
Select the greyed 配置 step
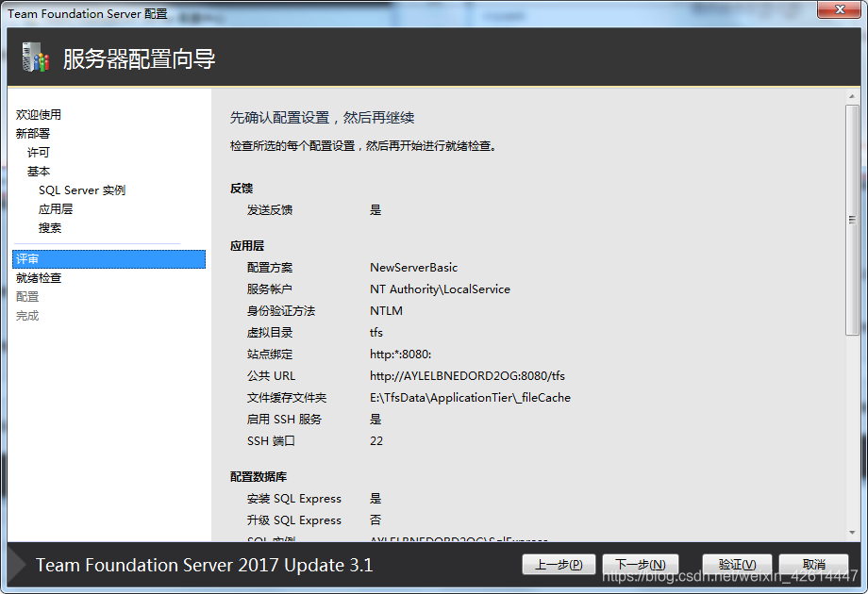point(27,296)
